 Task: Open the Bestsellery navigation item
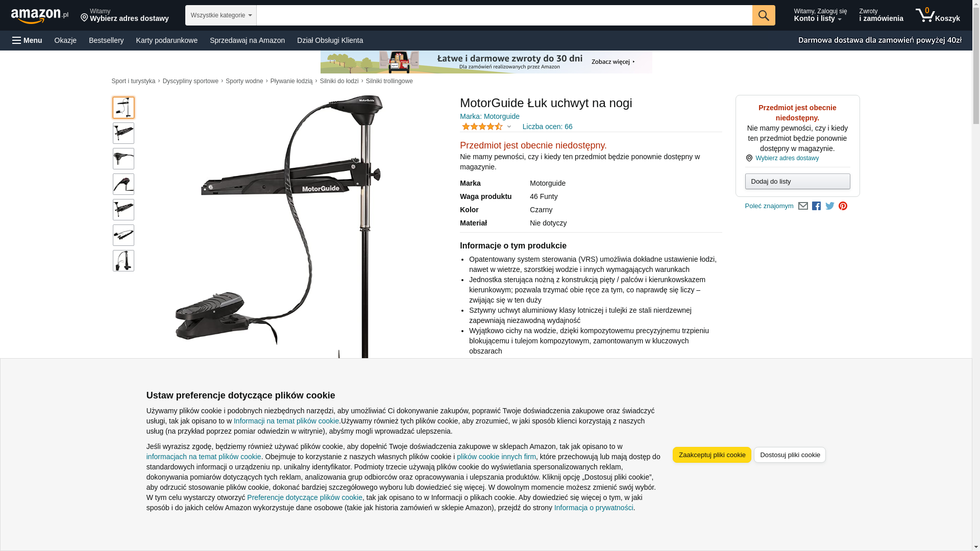tap(106, 40)
